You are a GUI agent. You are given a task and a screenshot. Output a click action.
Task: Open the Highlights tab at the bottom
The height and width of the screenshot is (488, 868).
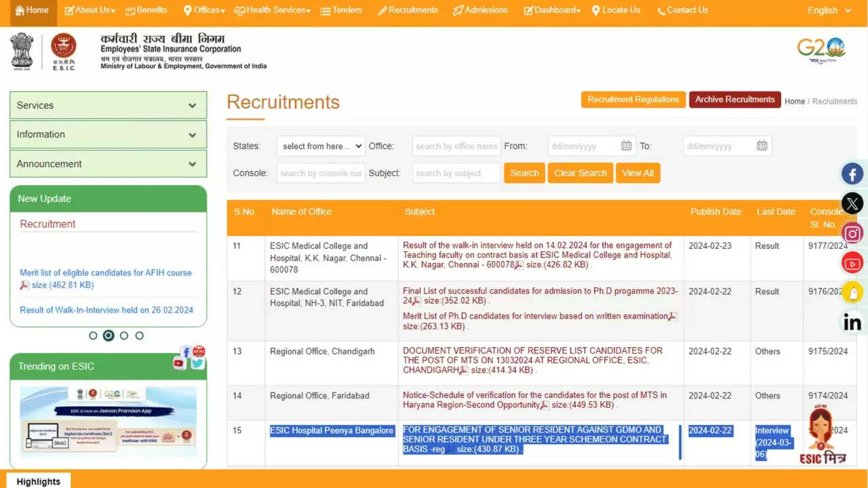(39, 481)
